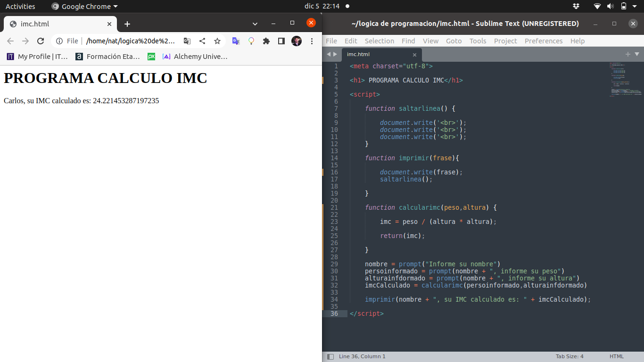Click the volume speaker icon
Image resolution: width=644 pixels, height=362 pixels.
coord(610,6)
